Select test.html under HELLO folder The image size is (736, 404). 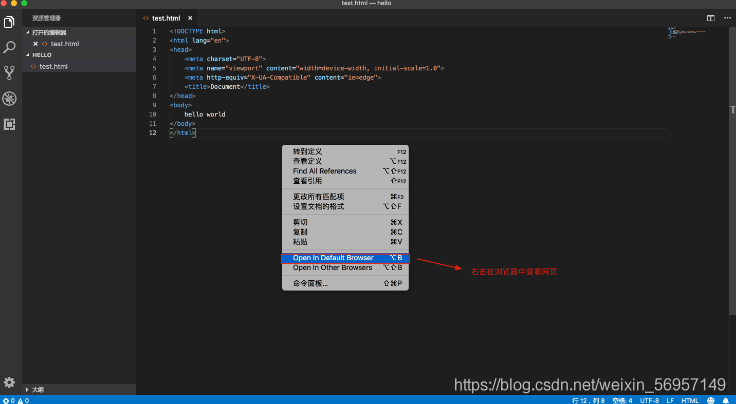pos(79,66)
